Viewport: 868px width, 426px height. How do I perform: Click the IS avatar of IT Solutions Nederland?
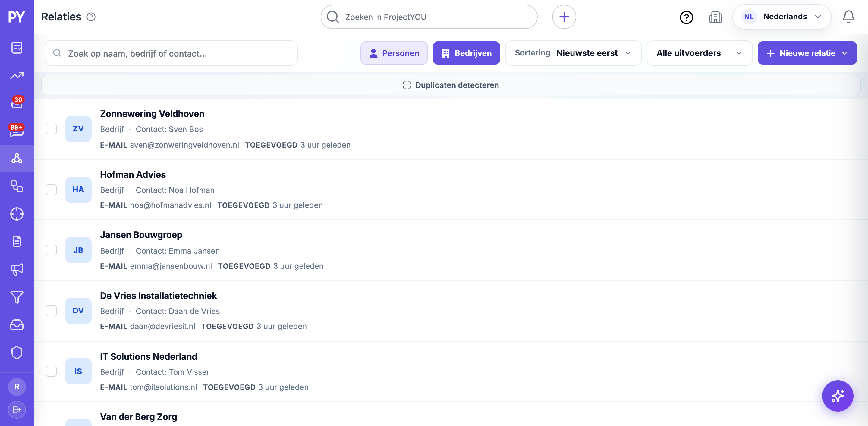tap(78, 371)
